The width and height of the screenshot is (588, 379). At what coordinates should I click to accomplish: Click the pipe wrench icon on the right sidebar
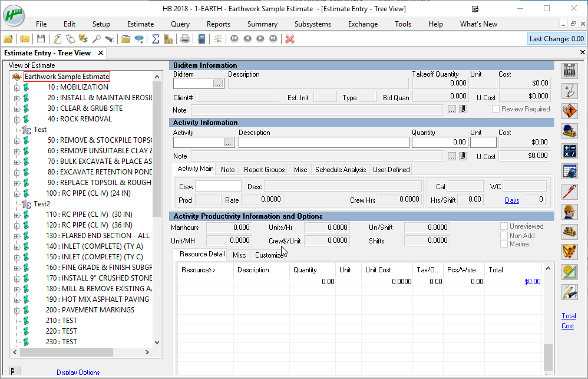(x=569, y=192)
